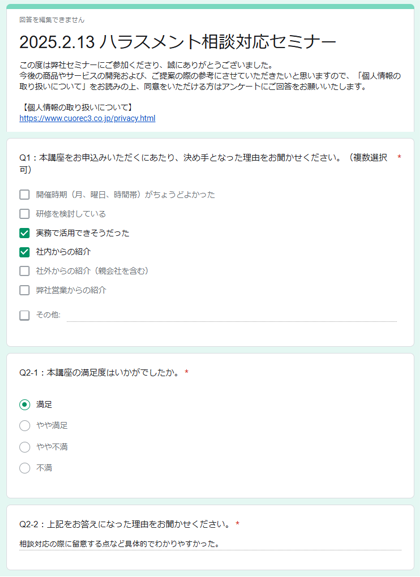Select the 社外からの紹介(親会社を含む) checkbox

click(24, 271)
